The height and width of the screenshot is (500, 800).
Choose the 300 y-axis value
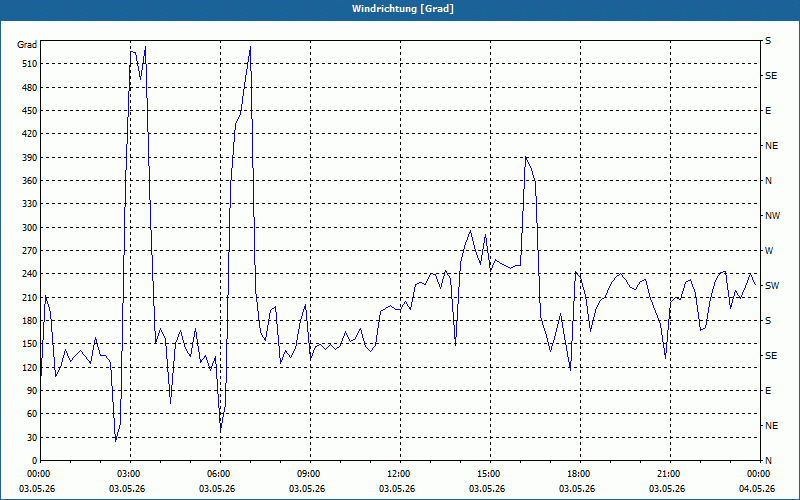click(x=29, y=228)
